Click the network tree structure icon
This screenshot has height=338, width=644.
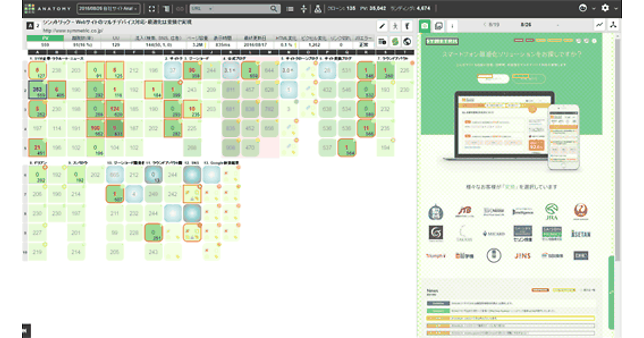(613, 25)
